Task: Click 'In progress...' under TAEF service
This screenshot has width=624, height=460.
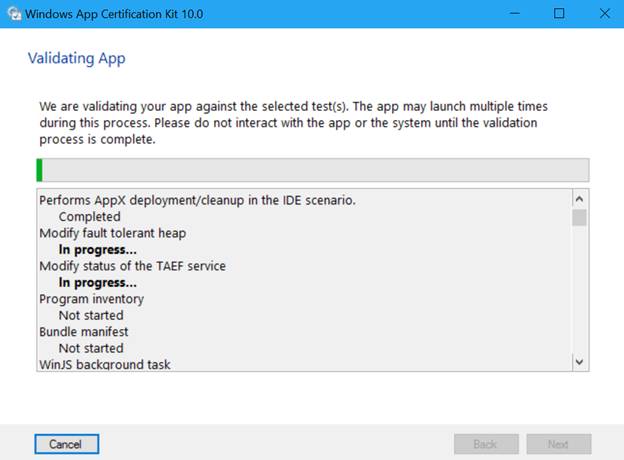Action: (98, 283)
